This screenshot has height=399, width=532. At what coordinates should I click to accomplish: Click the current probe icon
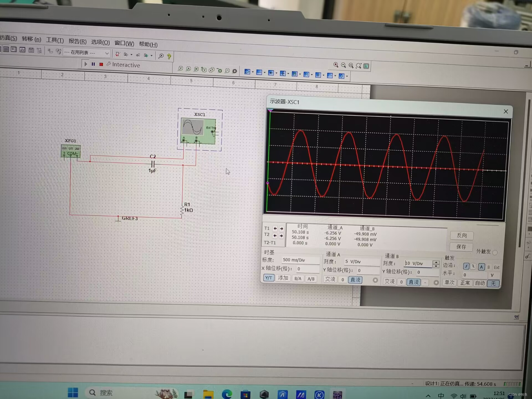point(188,69)
